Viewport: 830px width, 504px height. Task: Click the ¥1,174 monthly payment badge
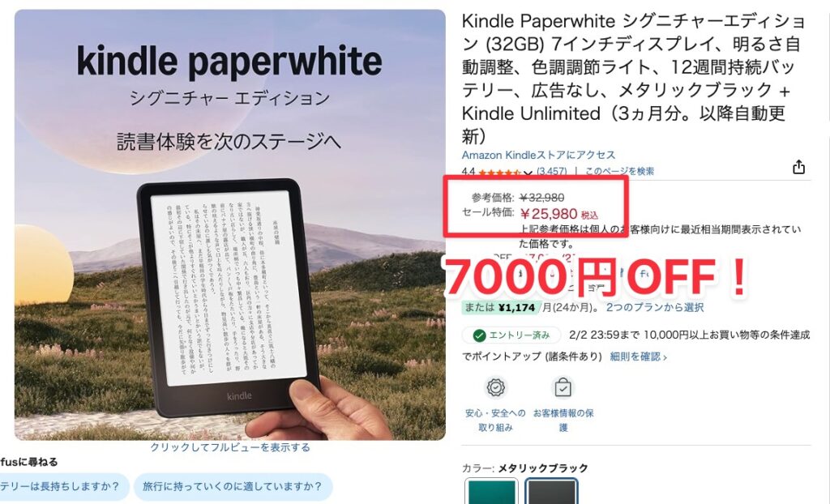pos(501,308)
